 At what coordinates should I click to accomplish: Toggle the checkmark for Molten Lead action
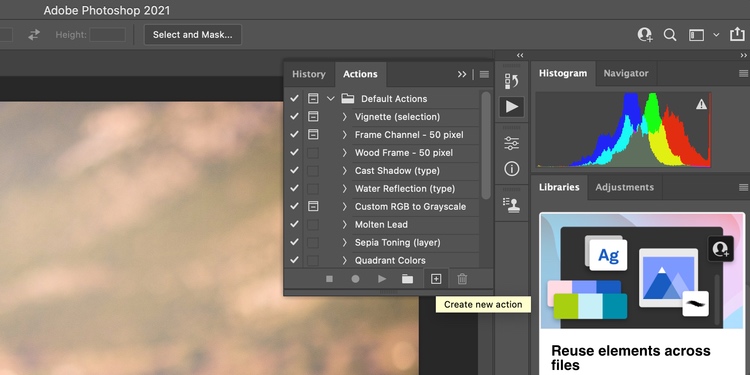pyautogui.click(x=294, y=224)
